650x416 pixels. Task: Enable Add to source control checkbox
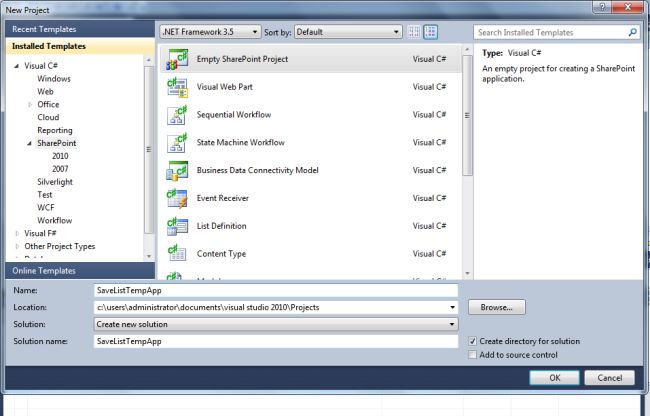[472, 355]
